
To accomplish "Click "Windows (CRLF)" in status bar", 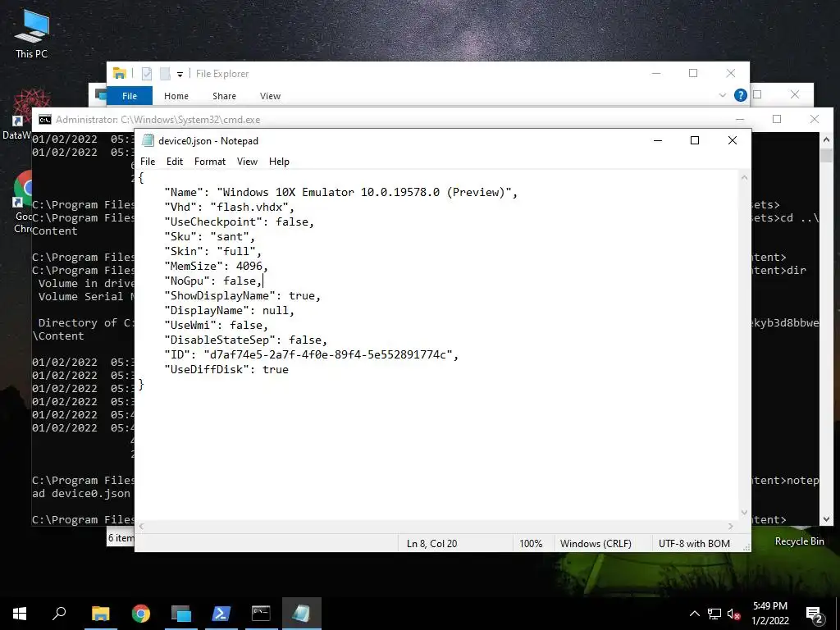I will [x=596, y=543].
